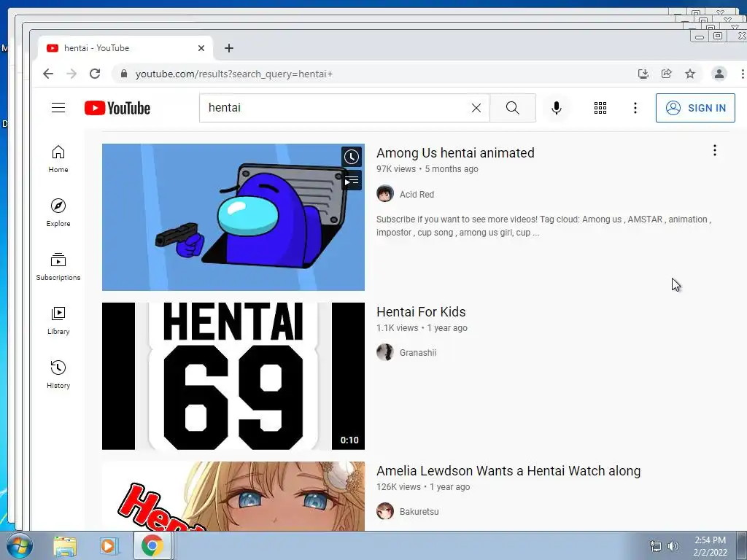Open the YouTube hamburger guide menu
Viewport: 747px width, 560px height.
[x=58, y=108]
